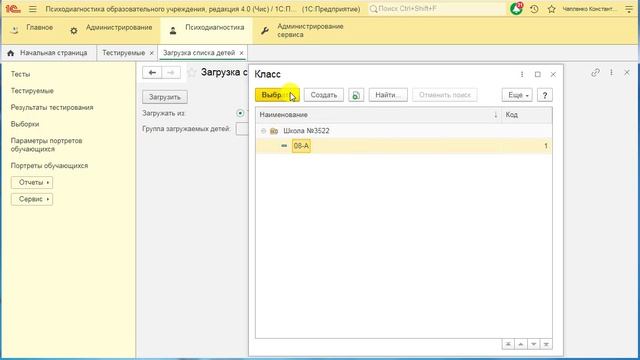Collapse the Школа №3522 tree node
The height and width of the screenshot is (360, 640).
click(x=263, y=131)
